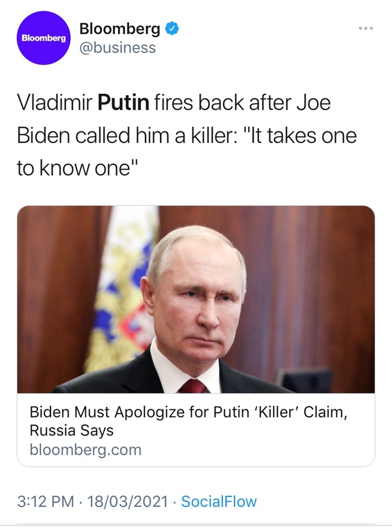Click the 'Biden Must Apologize' card headline
Screen dimensions: 392x532
click(188, 421)
